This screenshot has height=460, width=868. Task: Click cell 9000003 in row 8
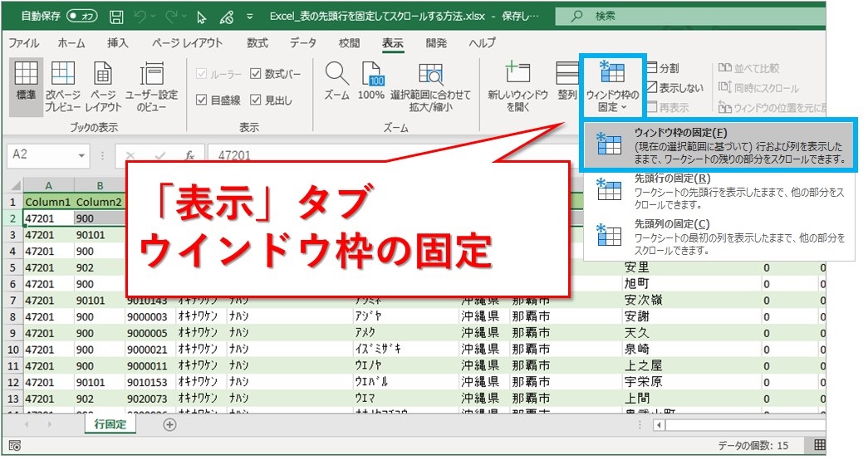coord(150,316)
